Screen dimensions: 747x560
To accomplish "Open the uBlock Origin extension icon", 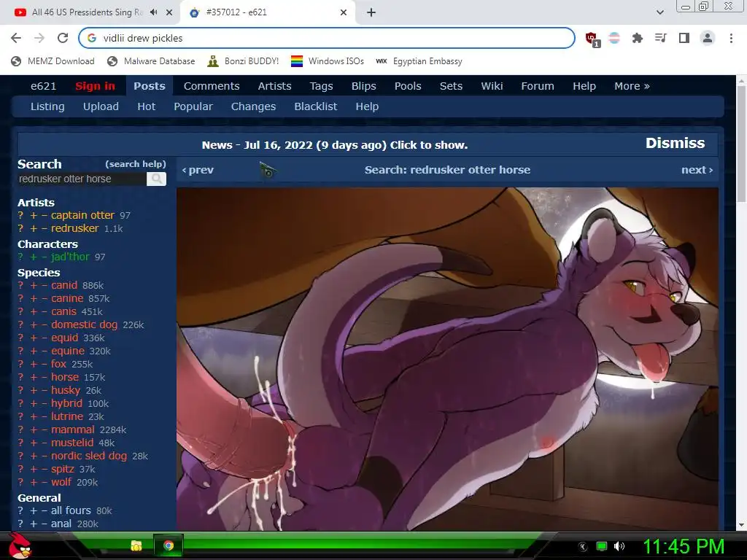I will 592,39.
